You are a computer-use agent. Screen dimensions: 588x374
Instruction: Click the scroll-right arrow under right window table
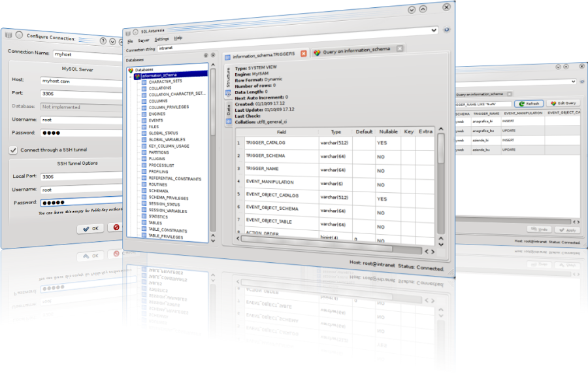578,222
